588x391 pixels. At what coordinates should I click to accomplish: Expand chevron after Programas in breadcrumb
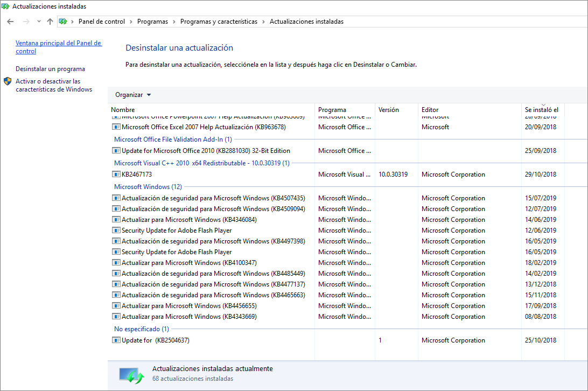click(174, 22)
